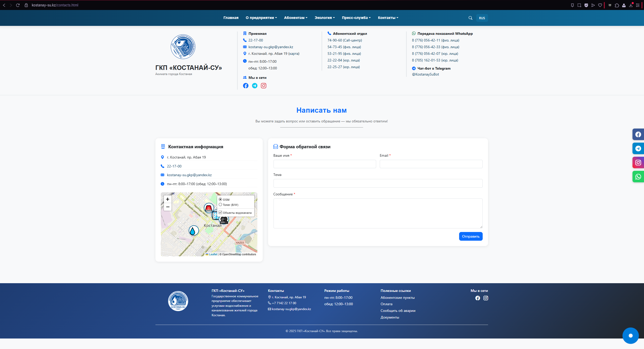The width and height of the screenshot is (644, 349).
Task: Select Toner (B/W) map layer radio
Action: click(220, 205)
